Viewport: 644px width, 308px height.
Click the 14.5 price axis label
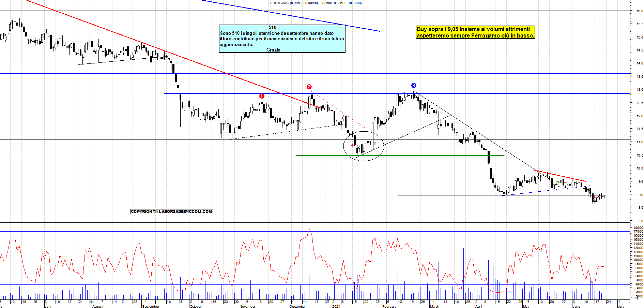click(640, 50)
